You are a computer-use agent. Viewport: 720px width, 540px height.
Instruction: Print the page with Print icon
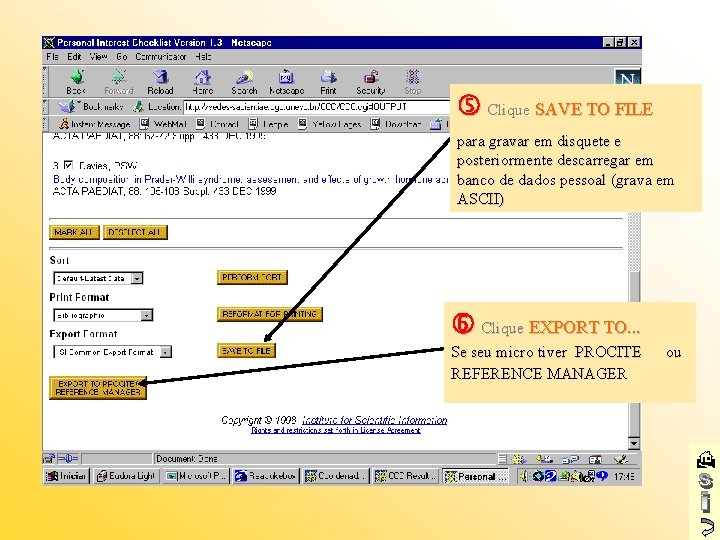click(328, 81)
